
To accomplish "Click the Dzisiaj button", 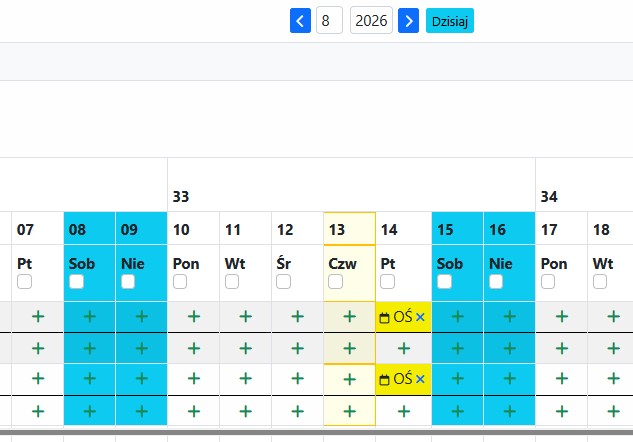I will tap(450, 21).
